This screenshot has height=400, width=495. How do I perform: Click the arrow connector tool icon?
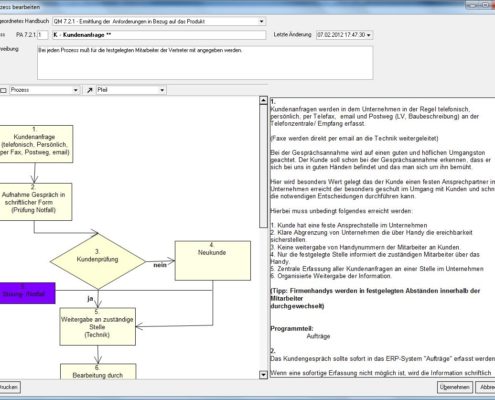click(89, 90)
